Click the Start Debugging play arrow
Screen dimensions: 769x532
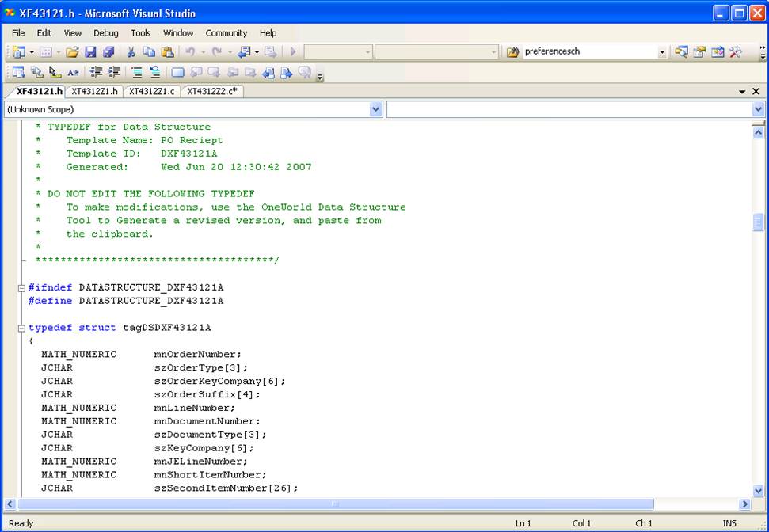point(293,52)
